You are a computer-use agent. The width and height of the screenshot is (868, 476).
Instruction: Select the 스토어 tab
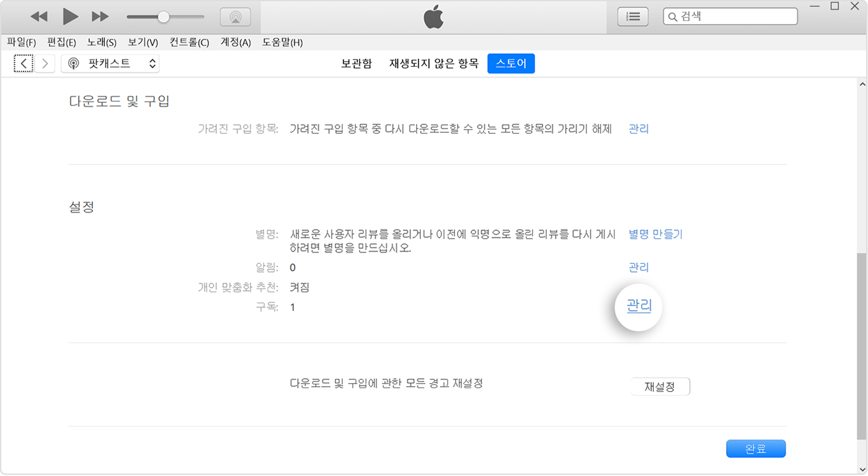(511, 63)
